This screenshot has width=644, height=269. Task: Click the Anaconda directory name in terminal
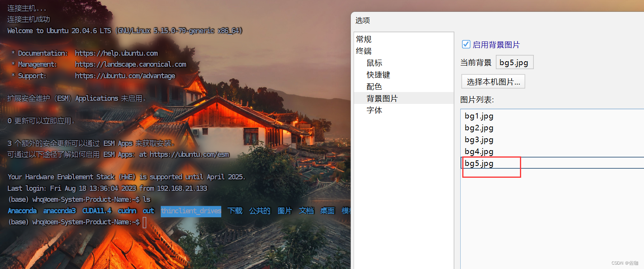pyautogui.click(x=22, y=211)
